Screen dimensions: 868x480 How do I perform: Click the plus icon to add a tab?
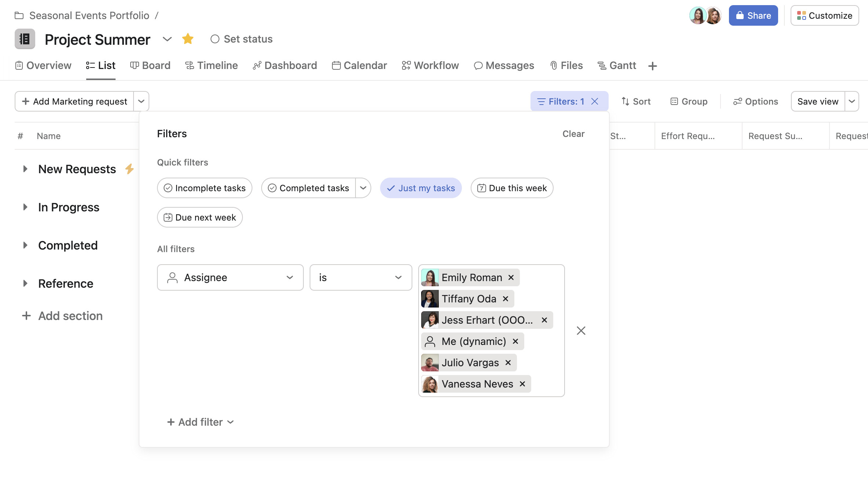[652, 66]
